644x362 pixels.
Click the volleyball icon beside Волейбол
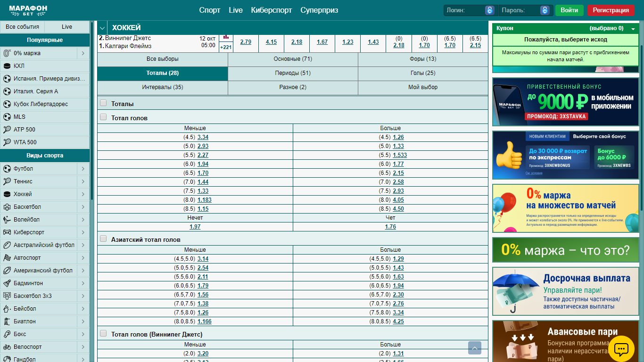7,220
